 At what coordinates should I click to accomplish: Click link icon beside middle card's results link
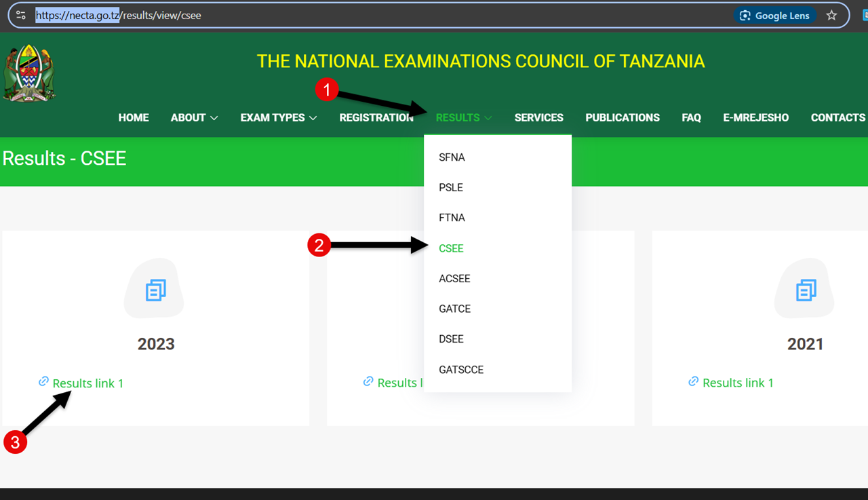(368, 381)
